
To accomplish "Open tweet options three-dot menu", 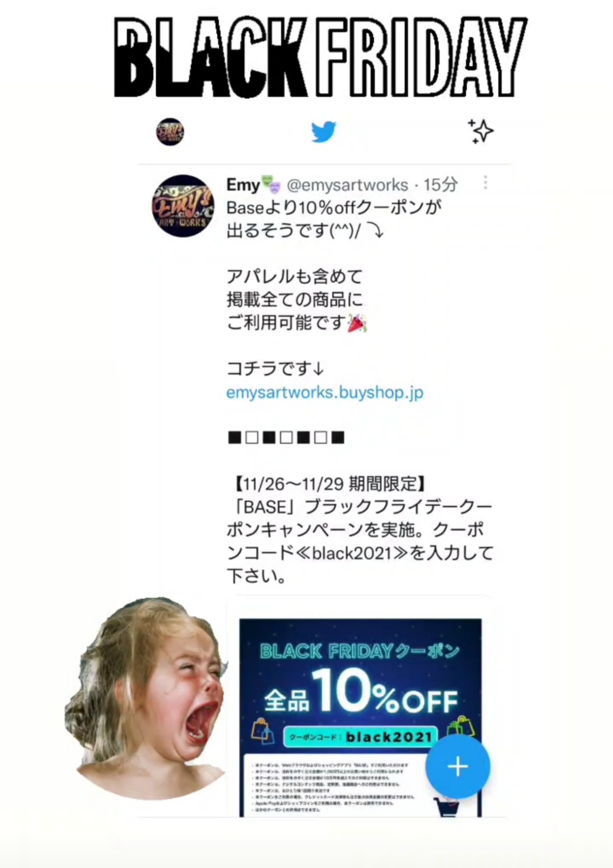I will coord(485,183).
